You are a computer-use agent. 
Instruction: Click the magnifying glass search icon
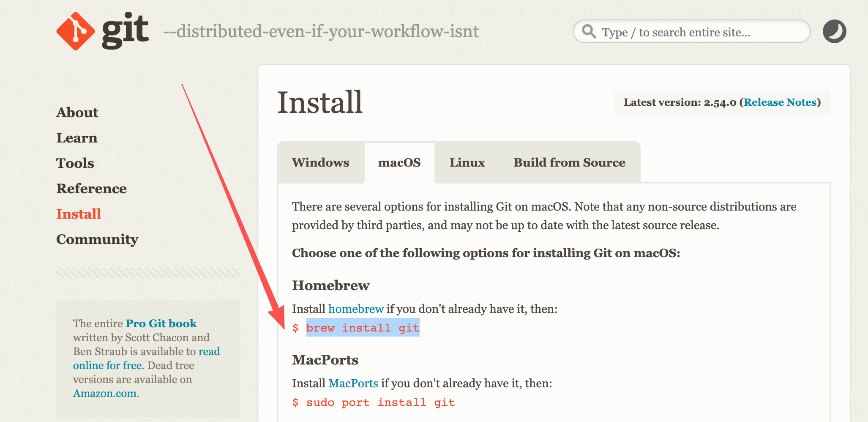pyautogui.click(x=589, y=31)
